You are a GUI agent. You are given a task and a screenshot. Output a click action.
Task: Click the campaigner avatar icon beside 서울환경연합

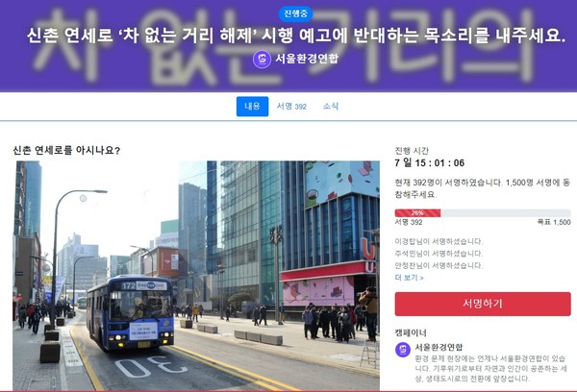tap(403, 350)
